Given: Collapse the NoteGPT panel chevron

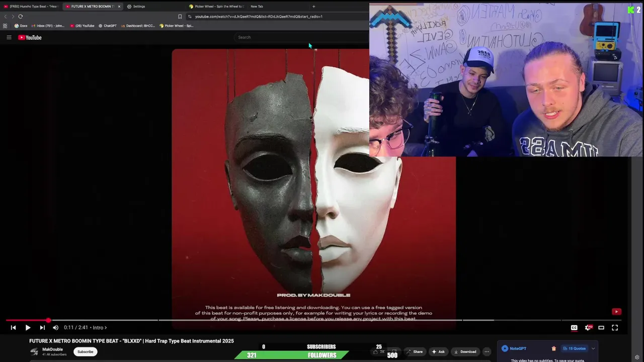Looking at the screenshot, I should pos(593,348).
